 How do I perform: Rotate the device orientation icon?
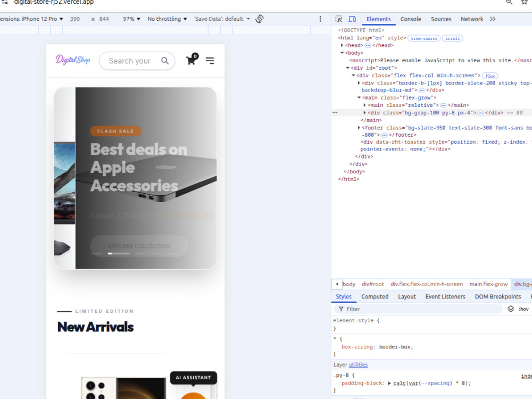pos(260,19)
